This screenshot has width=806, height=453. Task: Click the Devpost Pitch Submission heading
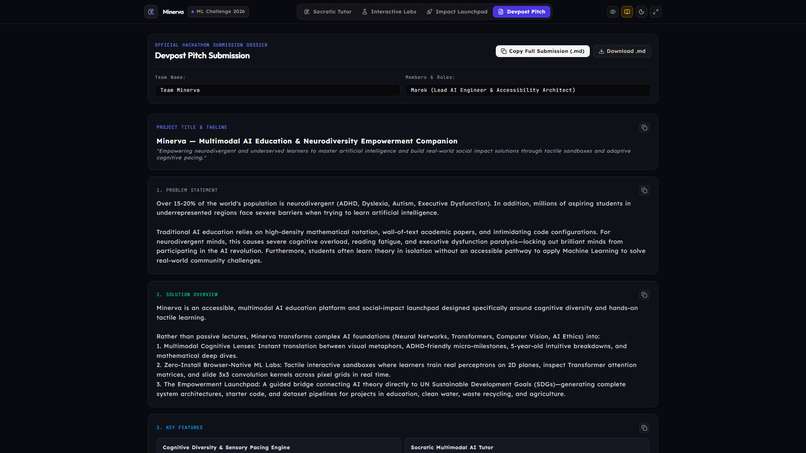tap(202, 56)
